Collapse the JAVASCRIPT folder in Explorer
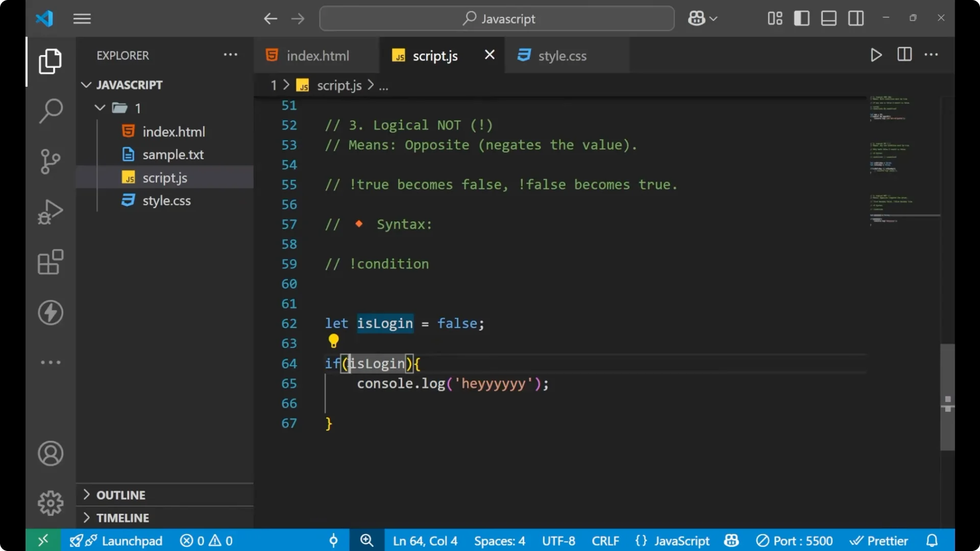The height and width of the screenshot is (551, 980). pyautogui.click(x=86, y=85)
